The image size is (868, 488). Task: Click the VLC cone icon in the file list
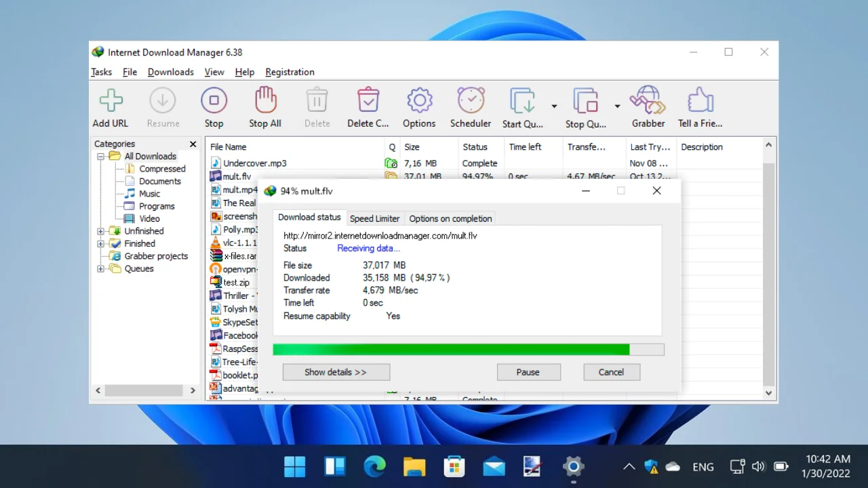pos(216,243)
